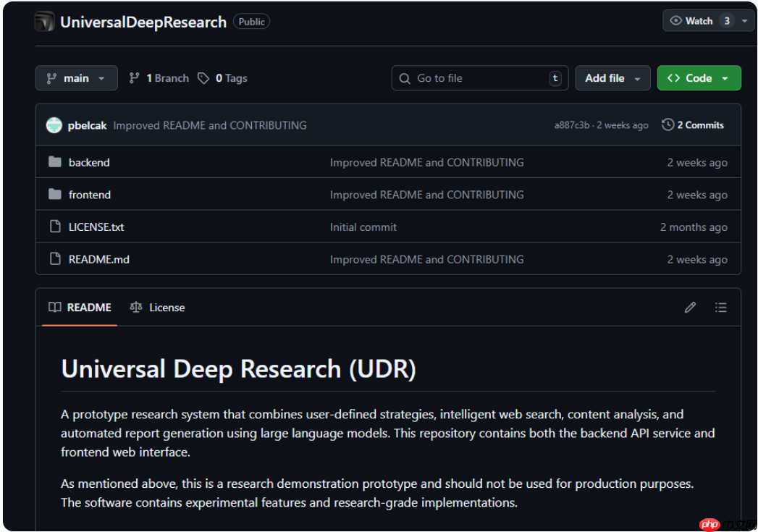The width and height of the screenshot is (758, 532).
Task: Open the 0 Tags link
Action: click(223, 78)
